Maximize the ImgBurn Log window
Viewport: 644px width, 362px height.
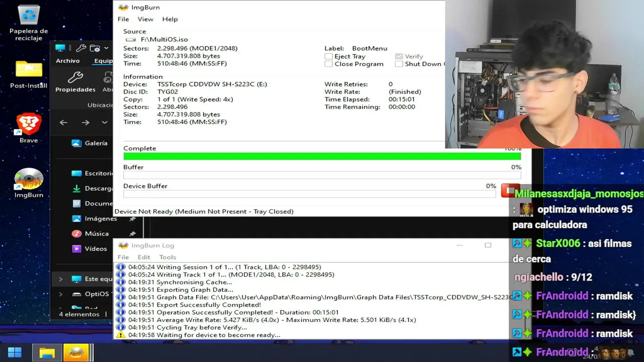pos(488,245)
